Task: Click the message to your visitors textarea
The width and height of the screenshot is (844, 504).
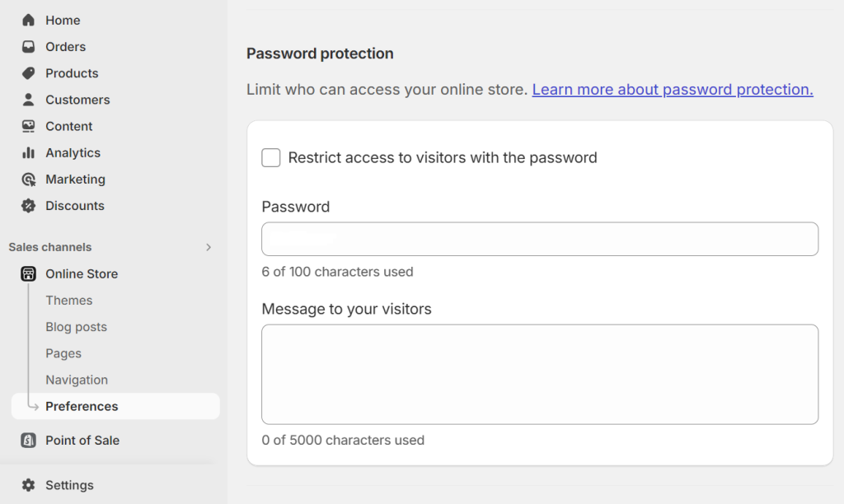Action: [x=540, y=374]
